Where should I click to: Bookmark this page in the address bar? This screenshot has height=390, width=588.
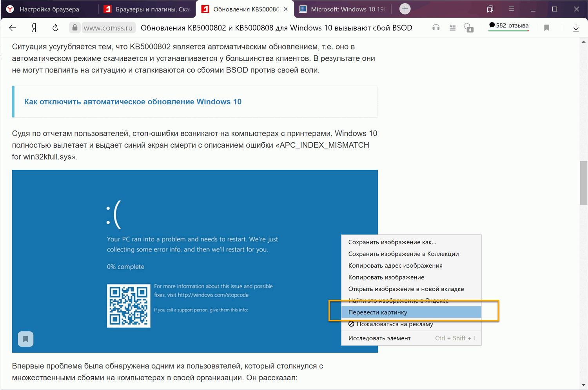(x=547, y=28)
